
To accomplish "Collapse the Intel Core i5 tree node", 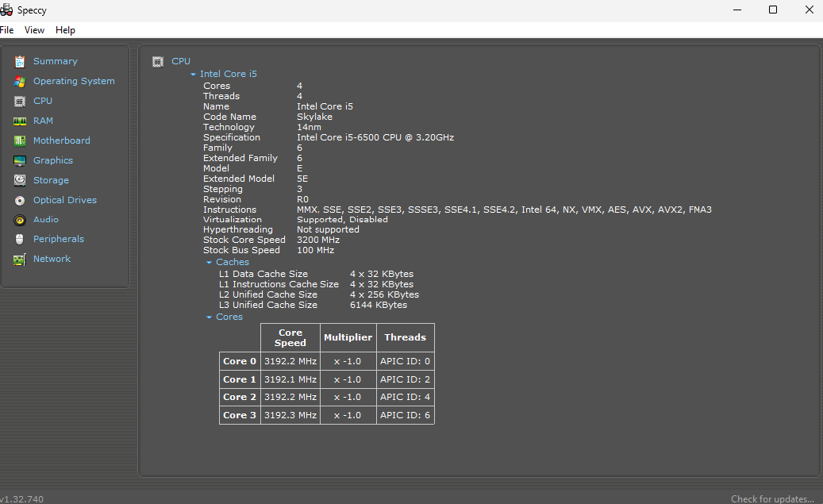I will click(x=193, y=75).
